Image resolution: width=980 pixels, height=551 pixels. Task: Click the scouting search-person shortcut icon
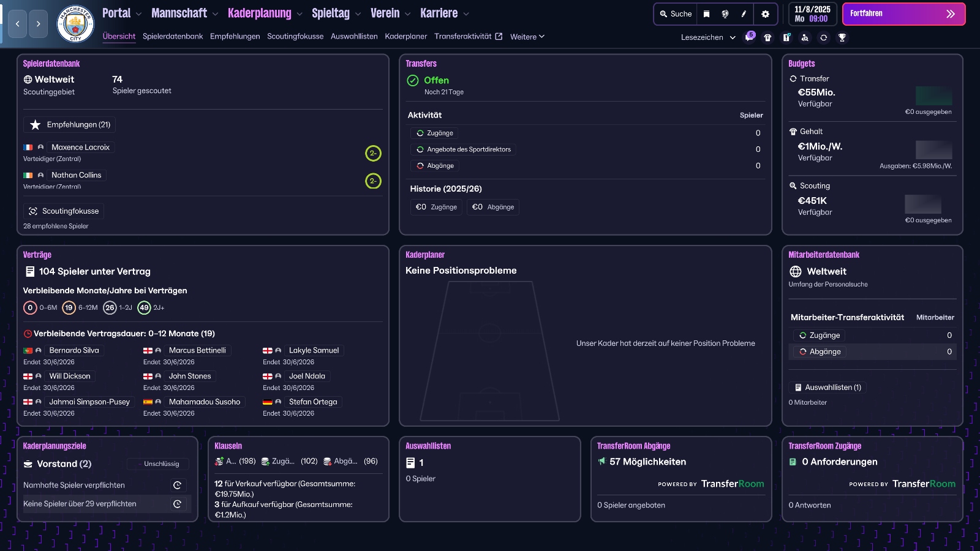[805, 37]
